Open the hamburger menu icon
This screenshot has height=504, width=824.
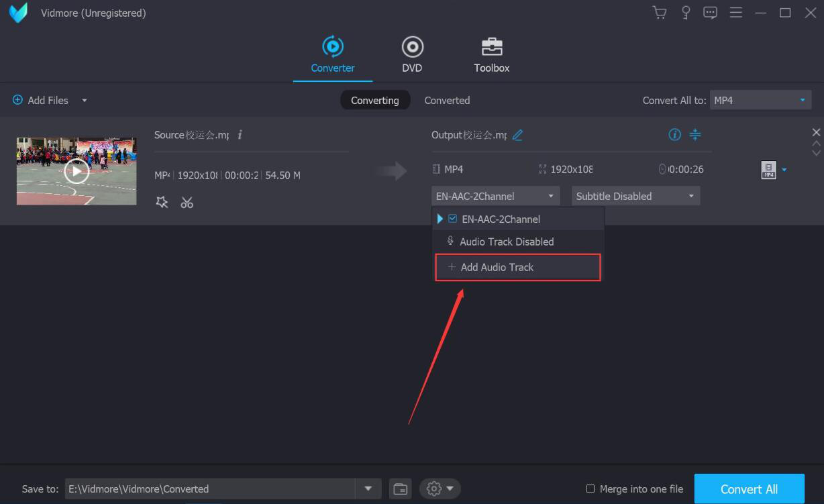pyautogui.click(x=736, y=13)
